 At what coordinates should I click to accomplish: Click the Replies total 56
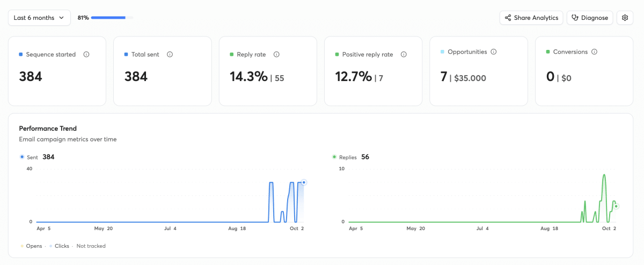coord(365,157)
